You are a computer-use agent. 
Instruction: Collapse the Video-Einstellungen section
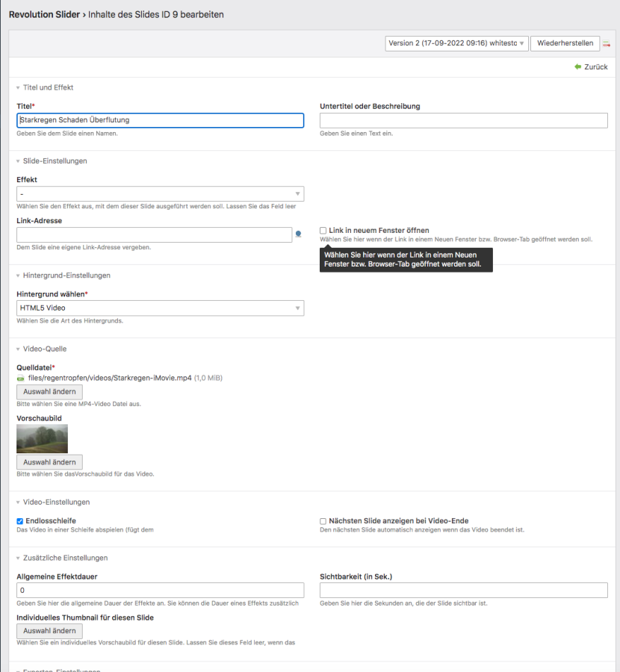click(18, 503)
